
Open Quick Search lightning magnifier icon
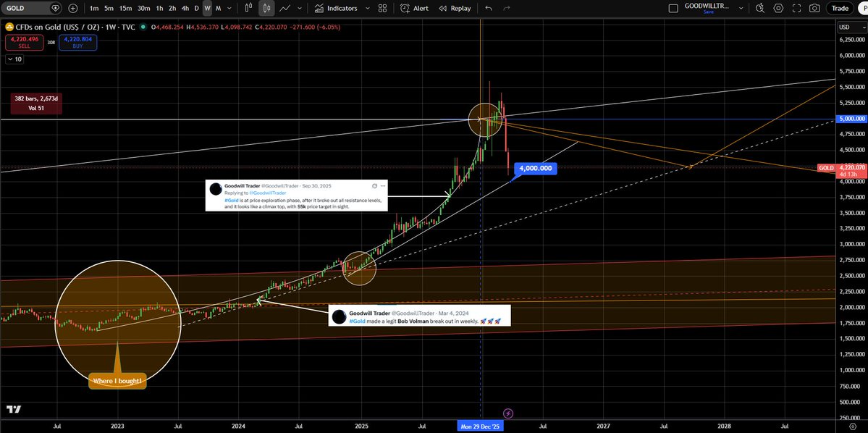pos(760,8)
